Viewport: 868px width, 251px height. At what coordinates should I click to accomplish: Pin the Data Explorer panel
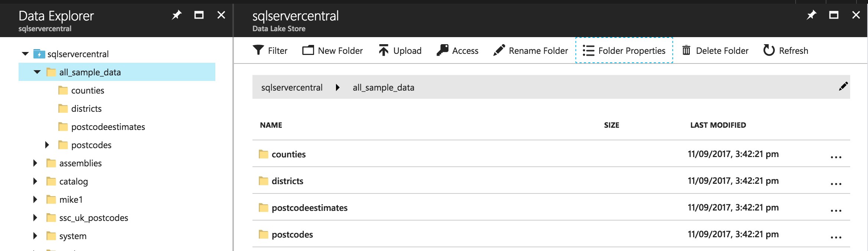(176, 15)
